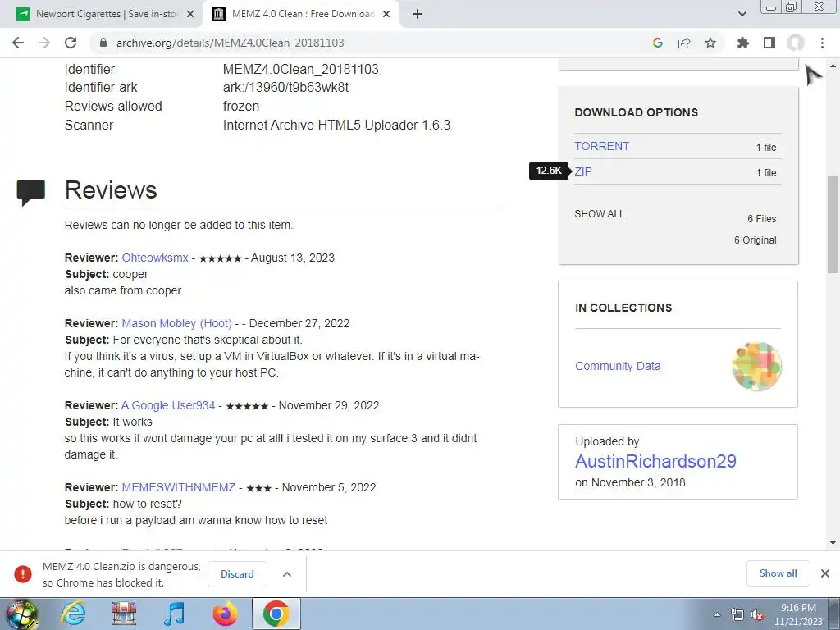The height and width of the screenshot is (630, 840).
Task: Go back to the previous page
Action: [x=18, y=43]
